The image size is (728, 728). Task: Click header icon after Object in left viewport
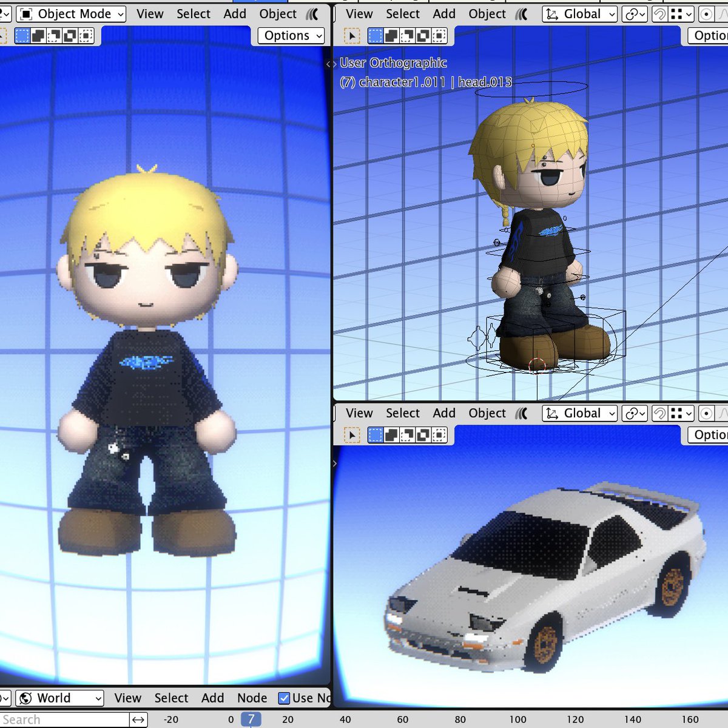coord(312,14)
